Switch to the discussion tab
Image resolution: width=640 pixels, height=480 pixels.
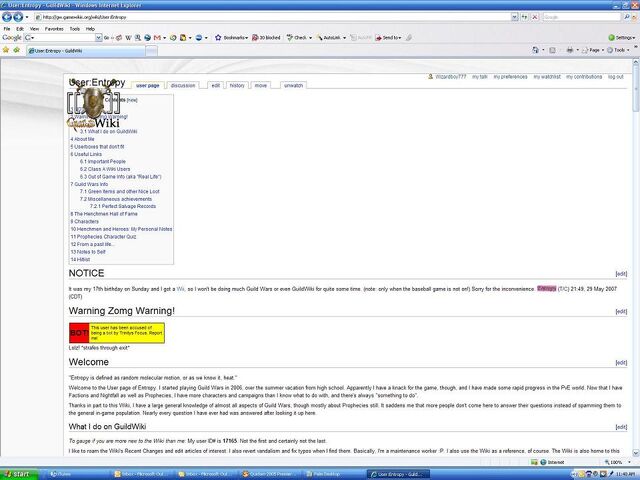[x=183, y=86]
